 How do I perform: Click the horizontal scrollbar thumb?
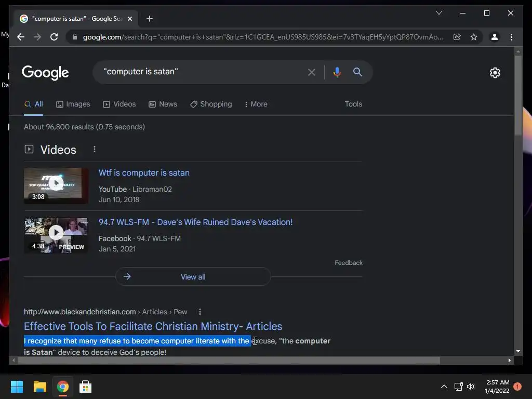coord(229,361)
